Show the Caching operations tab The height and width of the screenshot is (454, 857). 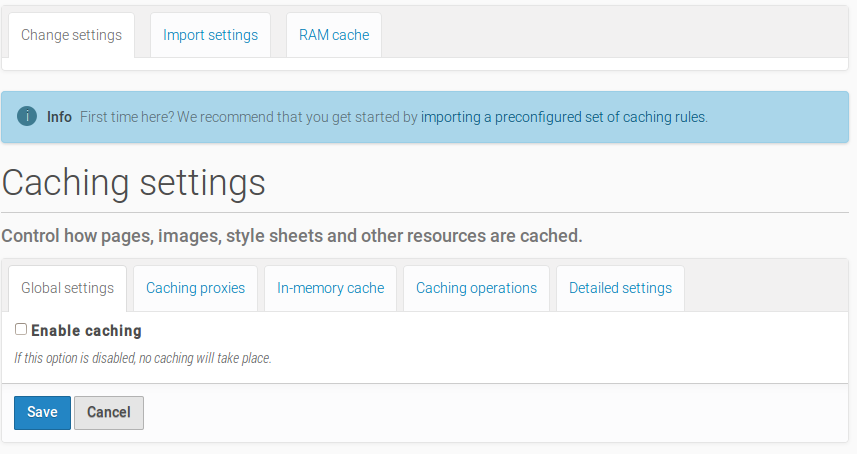[x=476, y=288]
